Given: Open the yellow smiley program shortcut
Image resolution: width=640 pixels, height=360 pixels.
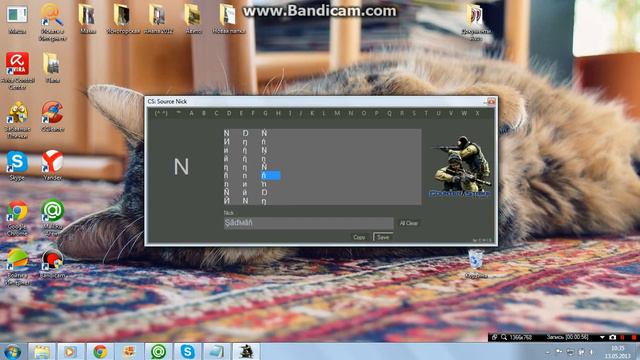Looking at the screenshot, I should point(17,120).
